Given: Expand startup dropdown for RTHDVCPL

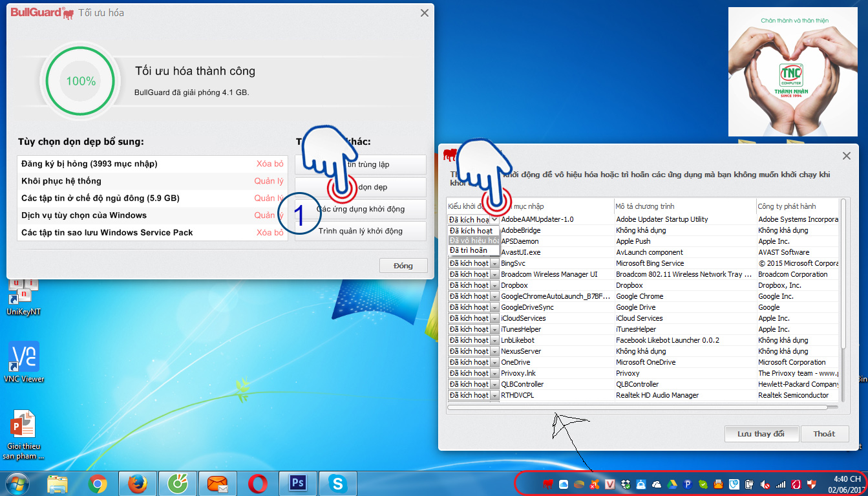Looking at the screenshot, I should coord(495,396).
